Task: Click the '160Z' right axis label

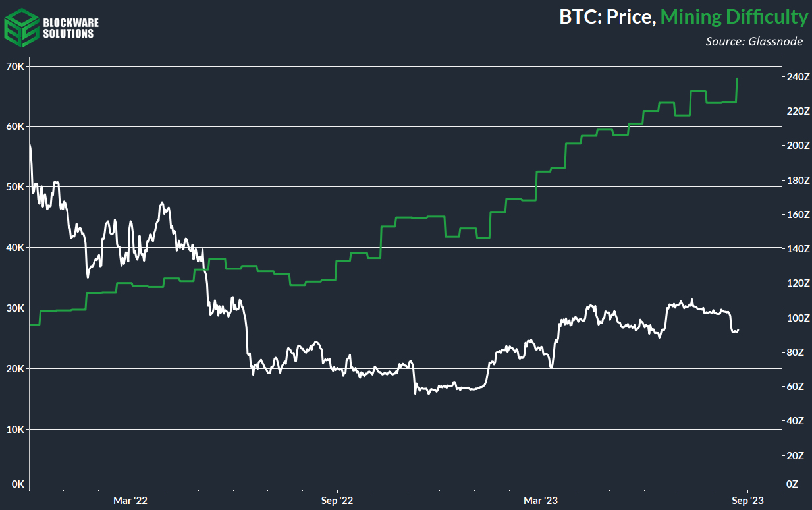Action: pyautogui.click(x=798, y=214)
